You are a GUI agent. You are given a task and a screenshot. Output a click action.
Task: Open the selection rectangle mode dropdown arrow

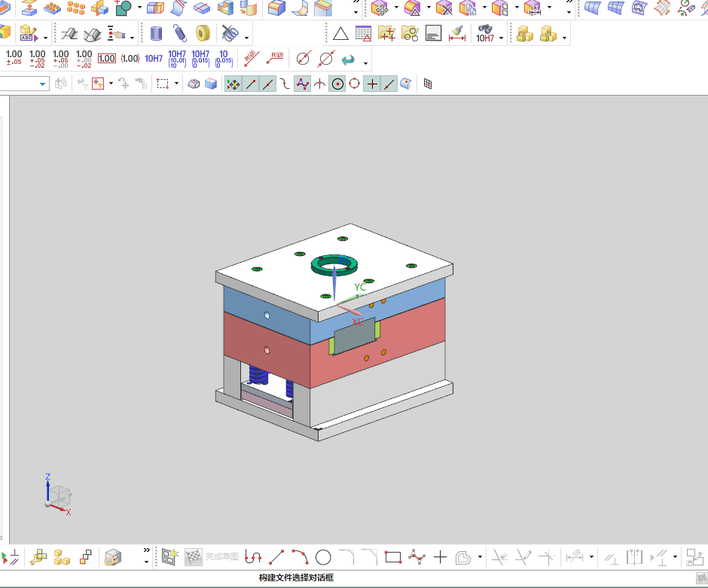coord(176,84)
